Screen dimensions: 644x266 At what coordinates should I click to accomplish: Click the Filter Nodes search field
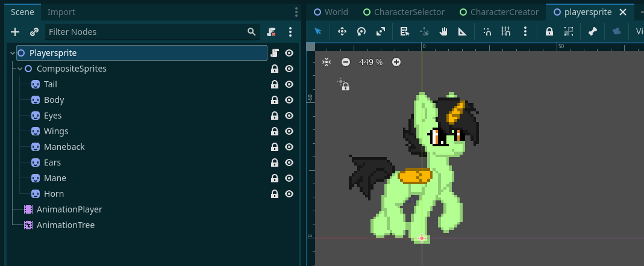[x=152, y=32]
